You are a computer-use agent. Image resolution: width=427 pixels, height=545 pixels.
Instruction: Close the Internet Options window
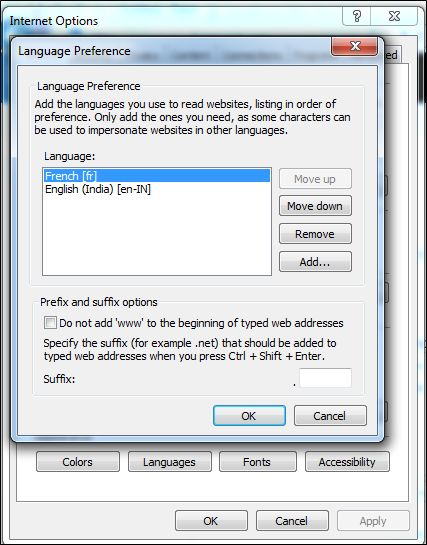point(394,16)
